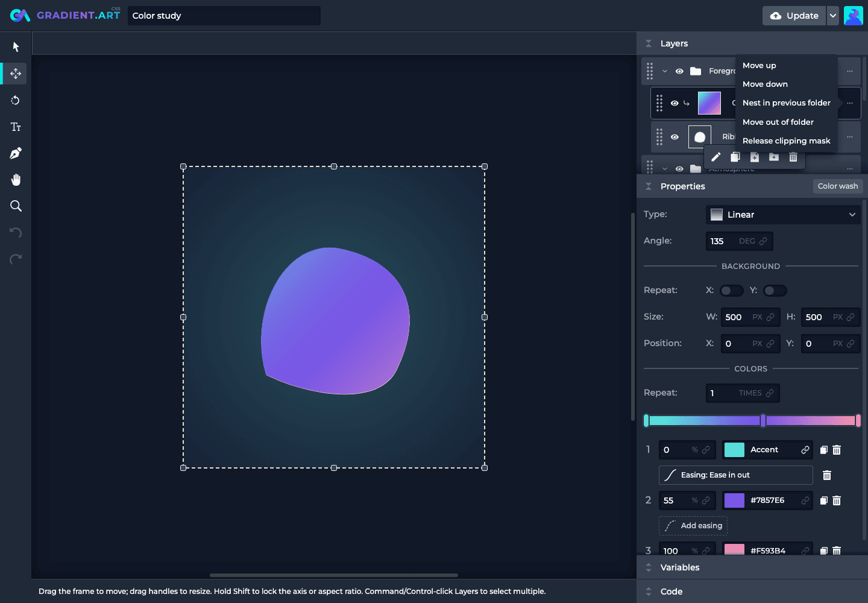Expand the Variables panel
The width and height of the screenshot is (868, 603).
click(649, 567)
